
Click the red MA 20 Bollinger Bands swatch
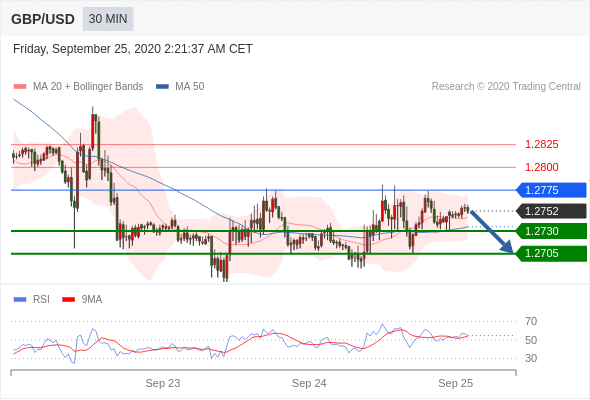click(x=20, y=87)
